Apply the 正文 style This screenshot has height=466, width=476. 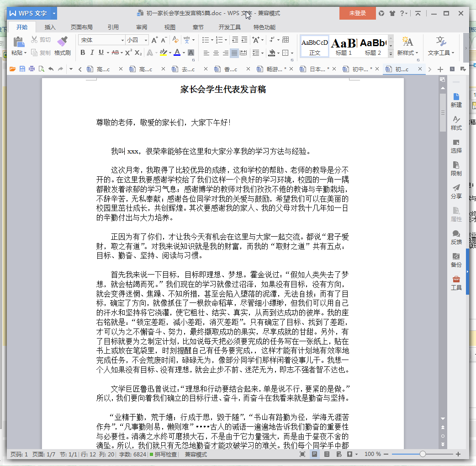click(x=314, y=46)
